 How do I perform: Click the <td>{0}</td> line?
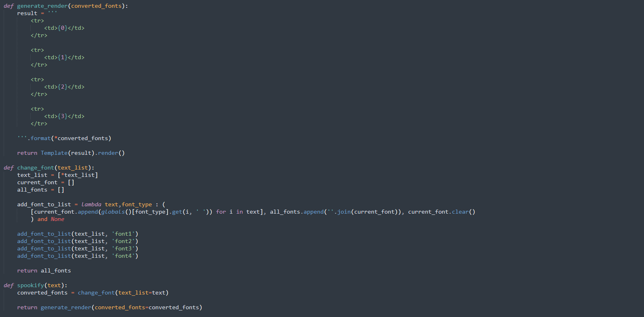[x=64, y=28]
